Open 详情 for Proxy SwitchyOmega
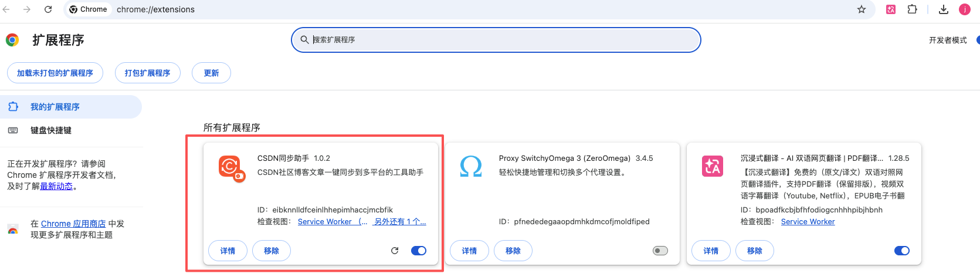This screenshot has width=980, height=280. click(x=469, y=251)
